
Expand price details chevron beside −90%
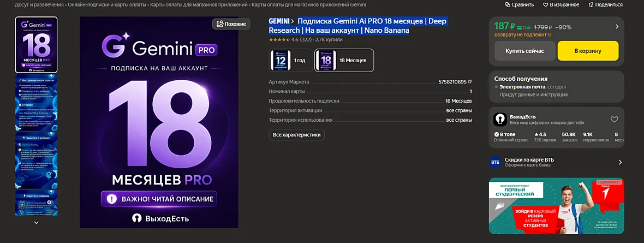coord(617,27)
